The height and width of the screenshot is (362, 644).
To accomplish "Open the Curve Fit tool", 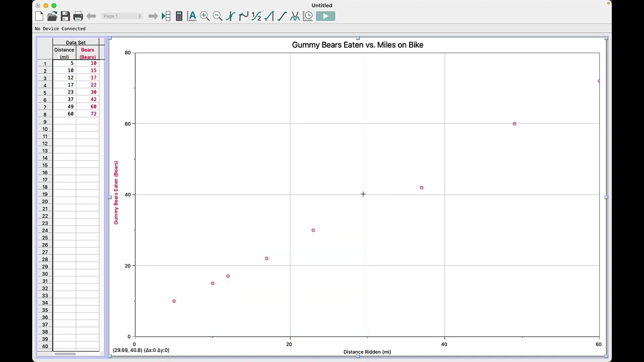I will (x=295, y=17).
